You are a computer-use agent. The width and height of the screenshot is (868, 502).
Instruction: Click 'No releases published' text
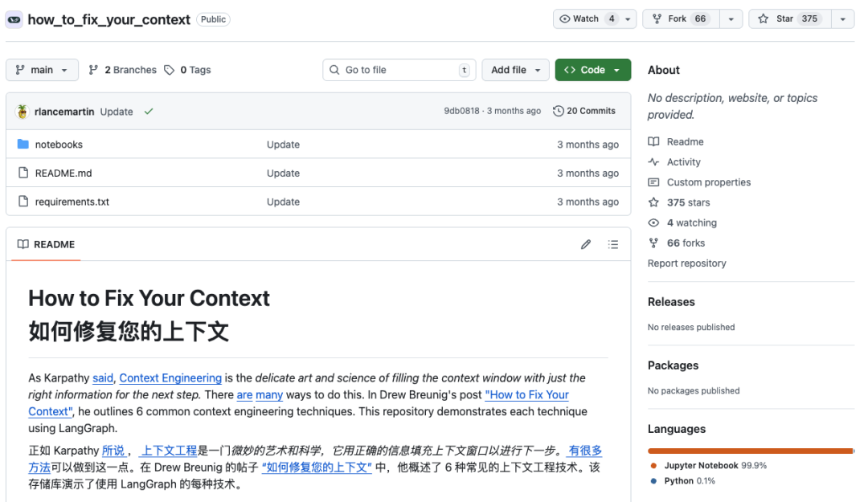(x=691, y=327)
